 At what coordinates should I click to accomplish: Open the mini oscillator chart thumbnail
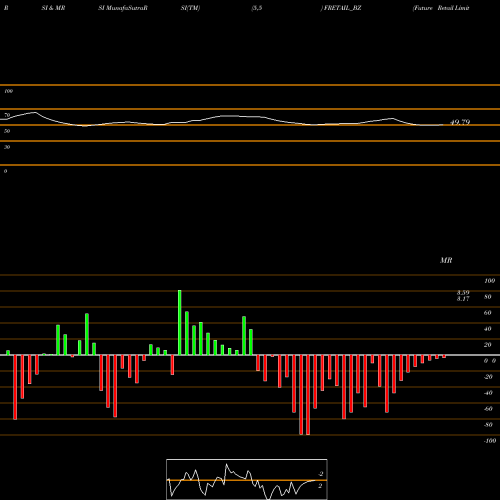point(247,479)
